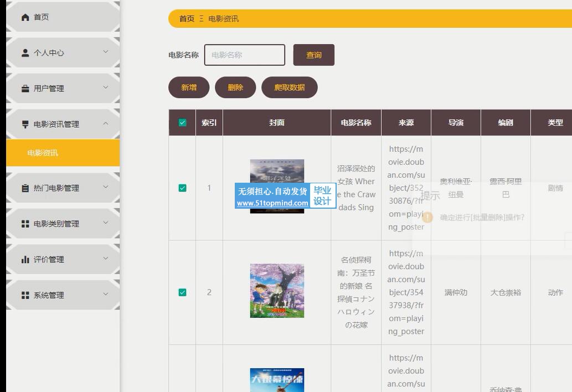Click the 电影名称 column header

click(356, 122)
